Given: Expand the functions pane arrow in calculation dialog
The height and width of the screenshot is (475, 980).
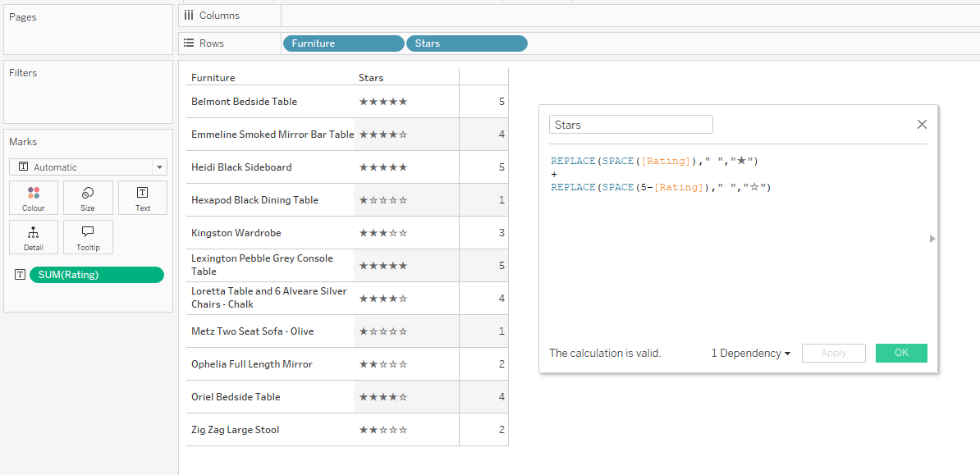Looking at the screenshot, I should pos(933,239).
